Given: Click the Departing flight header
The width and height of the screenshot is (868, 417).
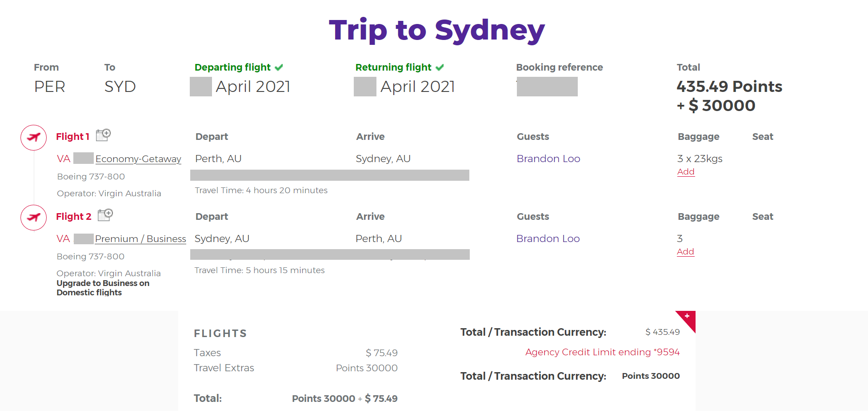Looking at the screenshot, I should click(232, 67).
